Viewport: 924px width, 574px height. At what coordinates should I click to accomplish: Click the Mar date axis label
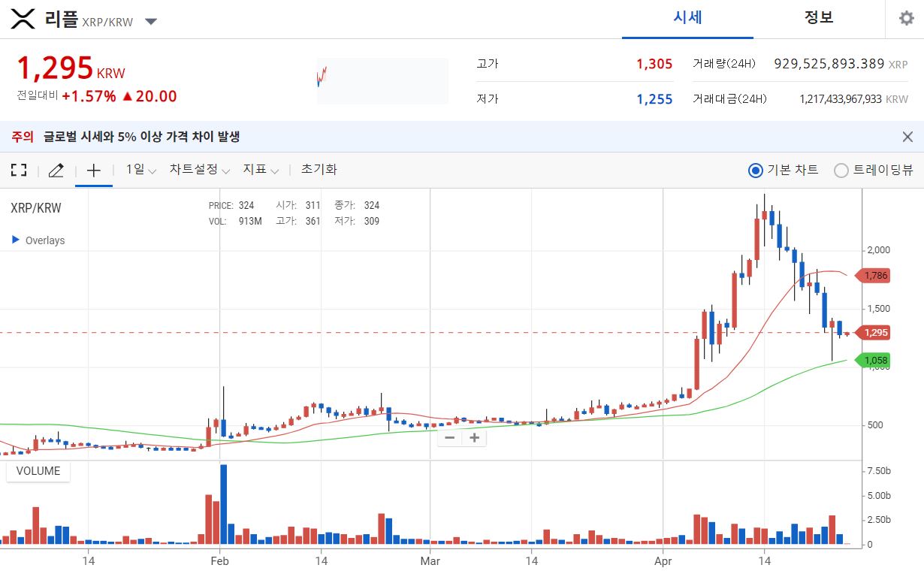(x=430, y=560)
